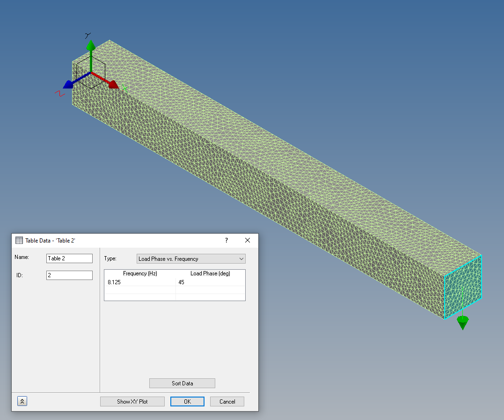The width and height of the screenshot is (504, 420).
Task: Open the Type combo box showing Load Phase vs. Frequency
Action: click(187, 258)
